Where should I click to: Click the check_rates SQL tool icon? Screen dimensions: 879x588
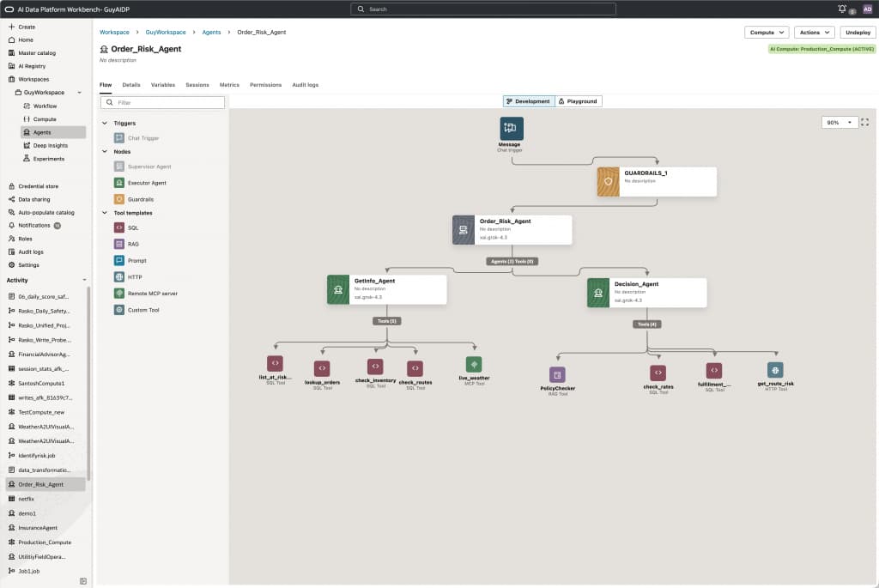658,373
